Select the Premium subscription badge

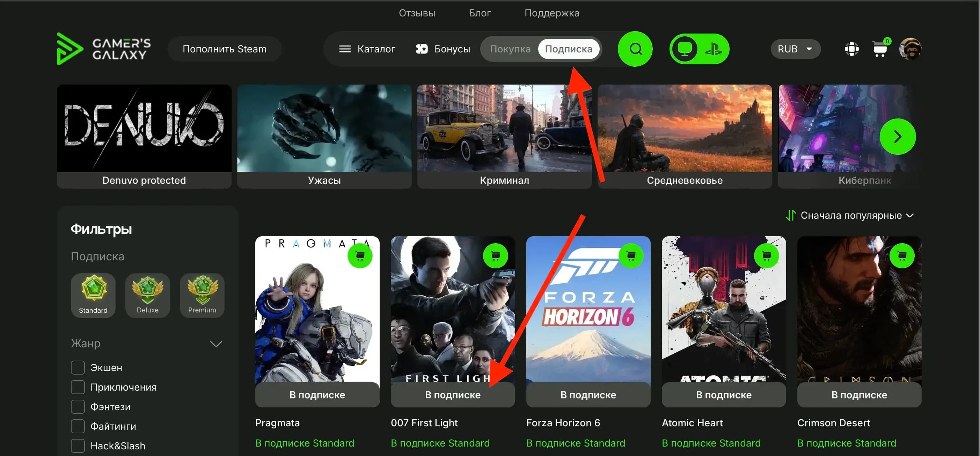[202, 295]
